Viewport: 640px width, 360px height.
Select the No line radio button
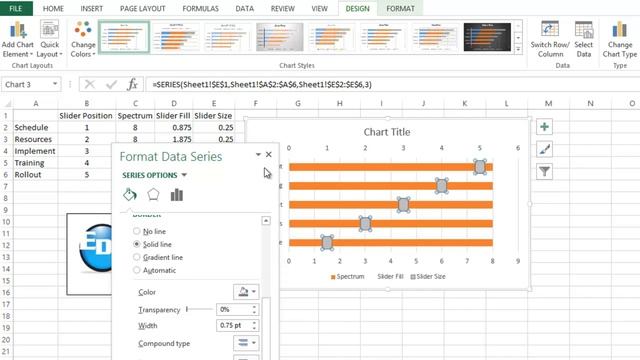click(137, 231)
